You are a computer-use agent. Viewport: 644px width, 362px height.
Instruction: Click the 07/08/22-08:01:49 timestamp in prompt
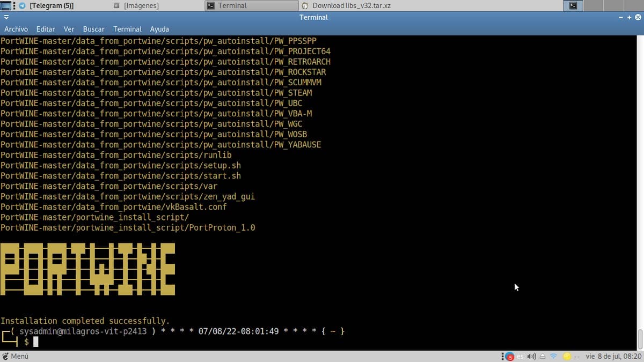click(238, 331)
